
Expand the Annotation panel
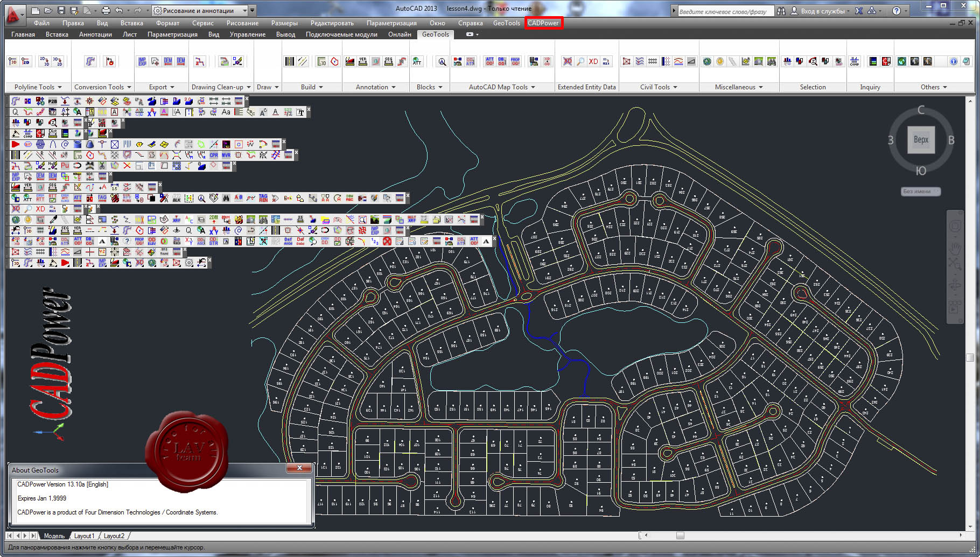pyautogui.click(x=375, y=87)
